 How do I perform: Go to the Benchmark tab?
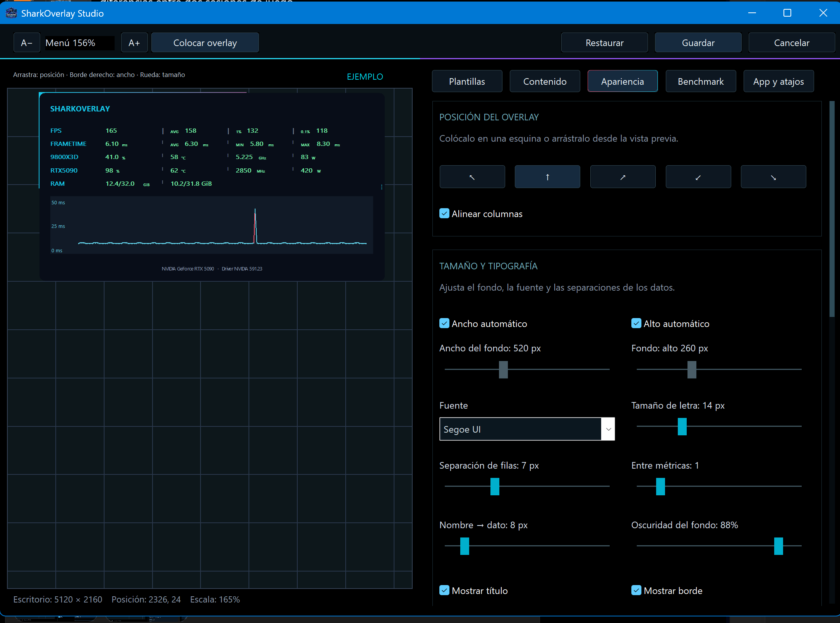[701, 81]
